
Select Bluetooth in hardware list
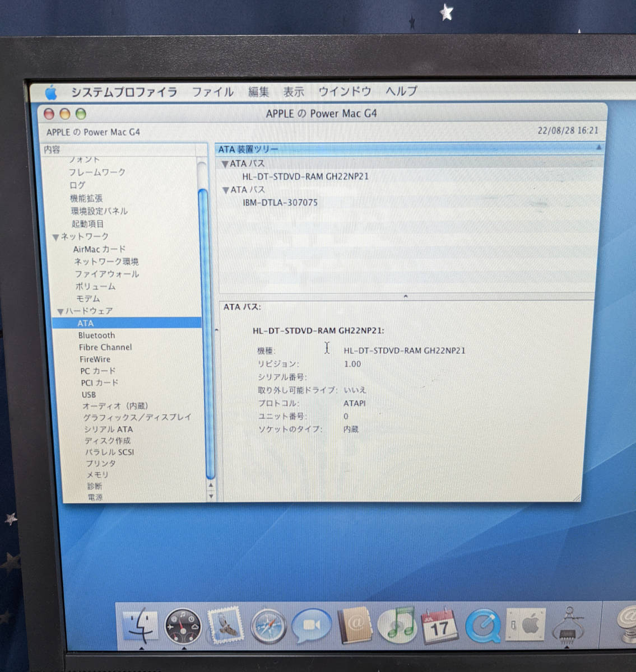click(x=96, y=335)
